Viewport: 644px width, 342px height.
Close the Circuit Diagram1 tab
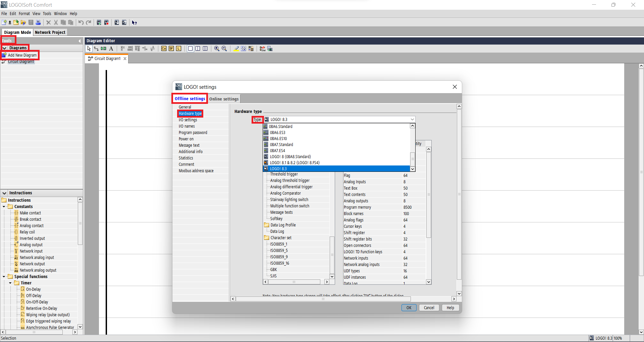tap(125, 59)
